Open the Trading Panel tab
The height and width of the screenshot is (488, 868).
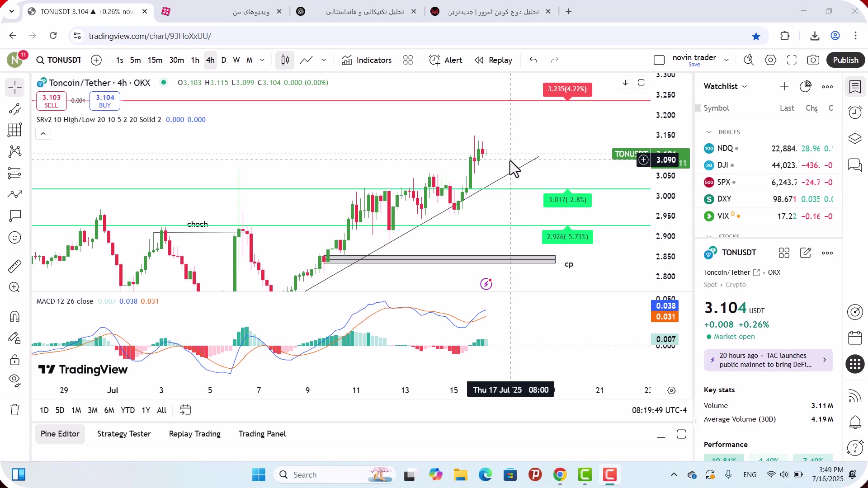point(262,434)
